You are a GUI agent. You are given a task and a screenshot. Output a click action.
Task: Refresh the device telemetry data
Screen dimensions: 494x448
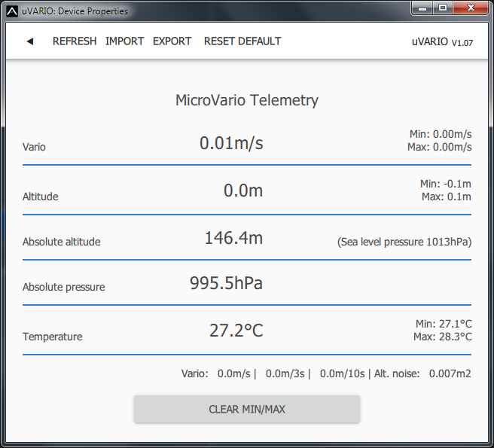point(75,41)
